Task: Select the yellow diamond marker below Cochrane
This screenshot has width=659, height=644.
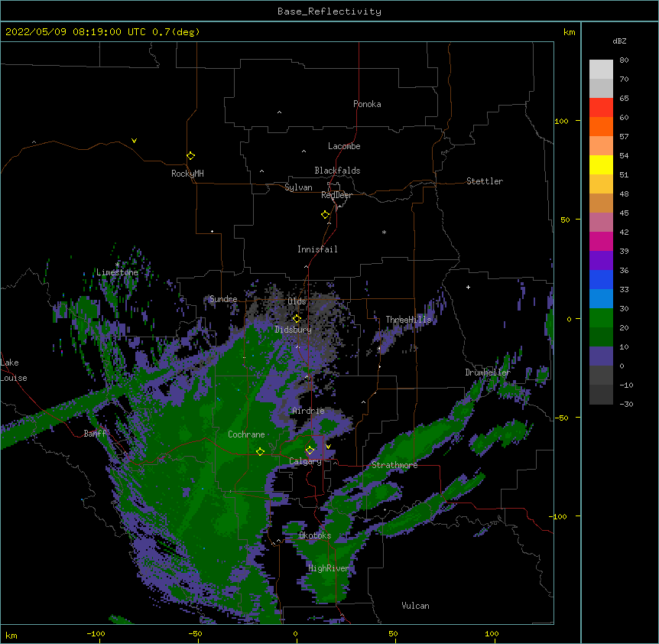Action: click(260, 452)
